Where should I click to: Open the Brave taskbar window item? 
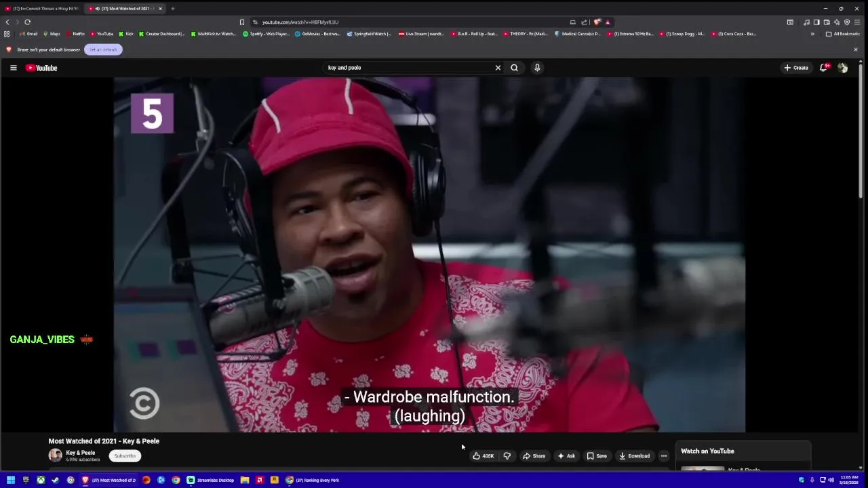click(x=108, y=480)
